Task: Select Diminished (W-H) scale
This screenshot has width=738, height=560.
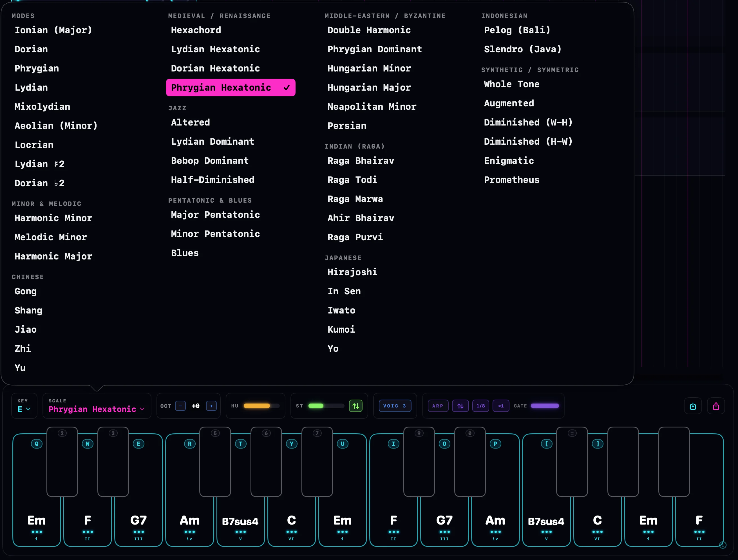Action: tap(529, 122)
